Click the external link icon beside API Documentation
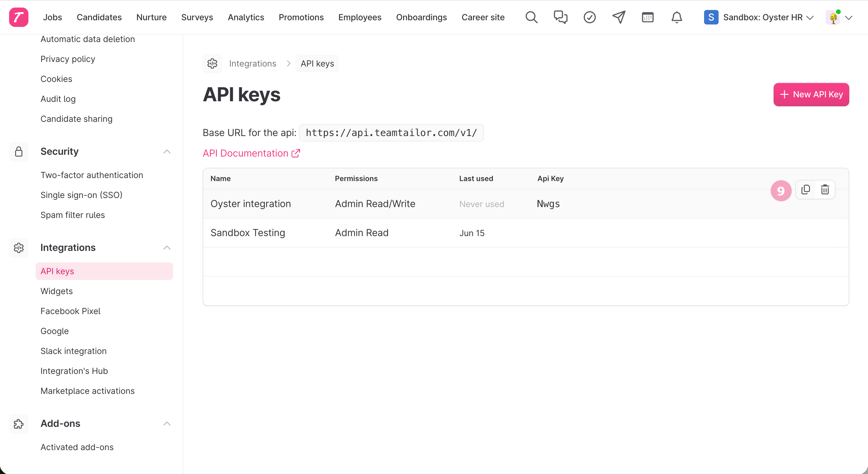Viewport: 868px width, 474px height. [295, 153]
